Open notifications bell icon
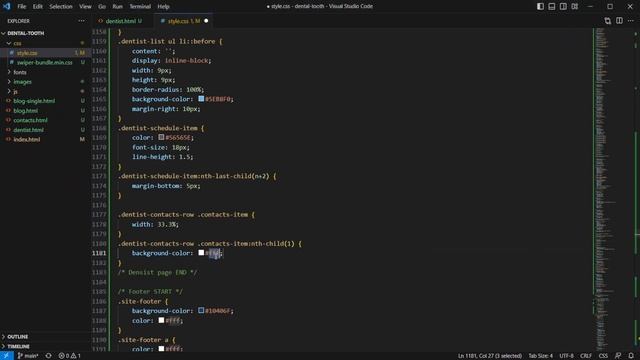 point(631,356)
